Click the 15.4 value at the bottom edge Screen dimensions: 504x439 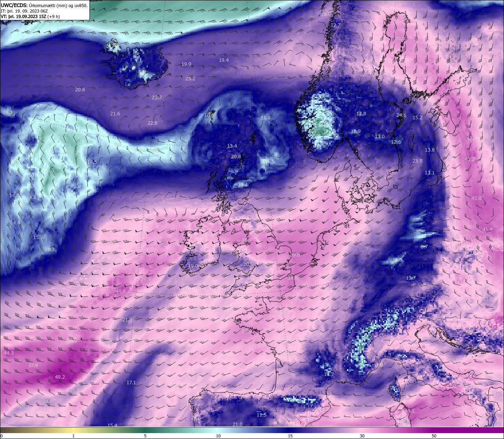click(112, 425)
